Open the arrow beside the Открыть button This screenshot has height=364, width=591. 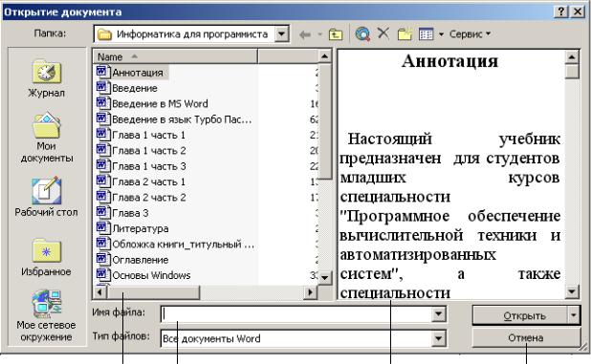574,314
